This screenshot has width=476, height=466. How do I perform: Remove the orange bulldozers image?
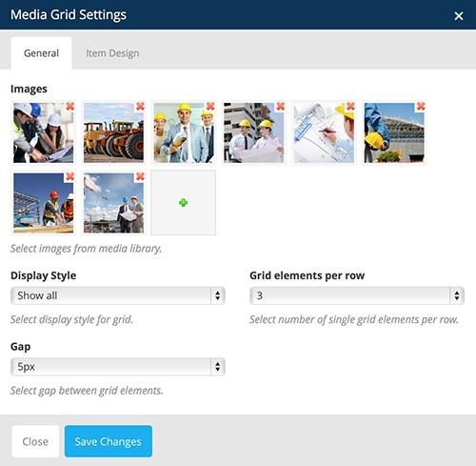pos(140,106)
